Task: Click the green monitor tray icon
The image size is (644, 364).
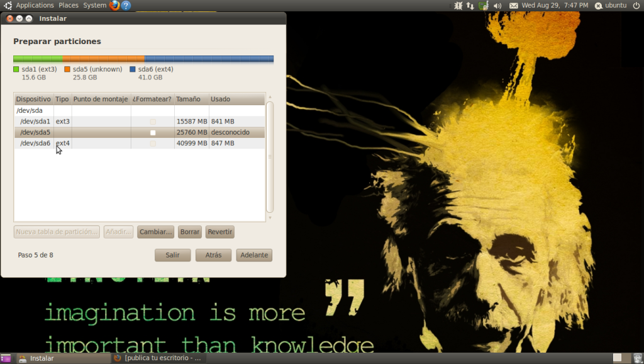Action: pos(484,5)
